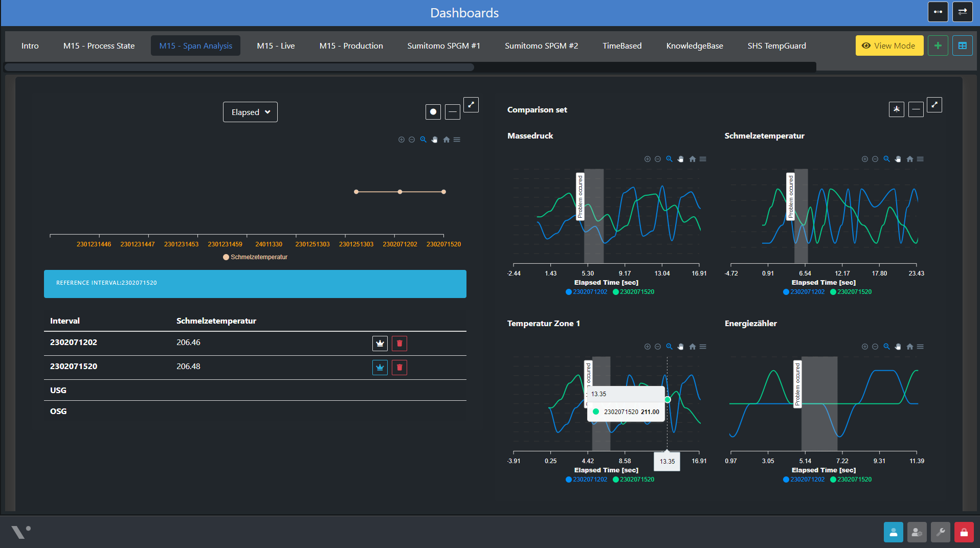Toggle Schmelzetemperatur legend in the left chart
The width and height of the screenshot is (980, 548).
coord(255,257)
